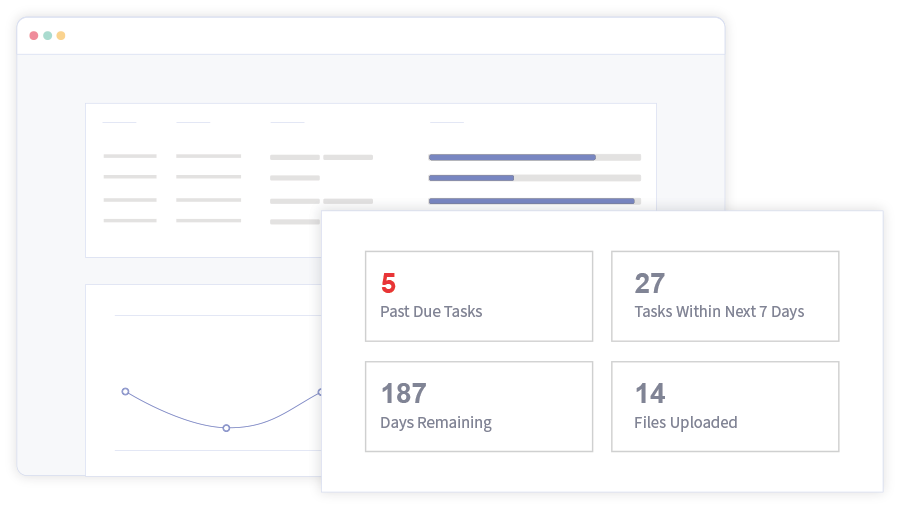Click the 27 tasks count
This screenshot has height=509, width=900.
tap(650, 283)
